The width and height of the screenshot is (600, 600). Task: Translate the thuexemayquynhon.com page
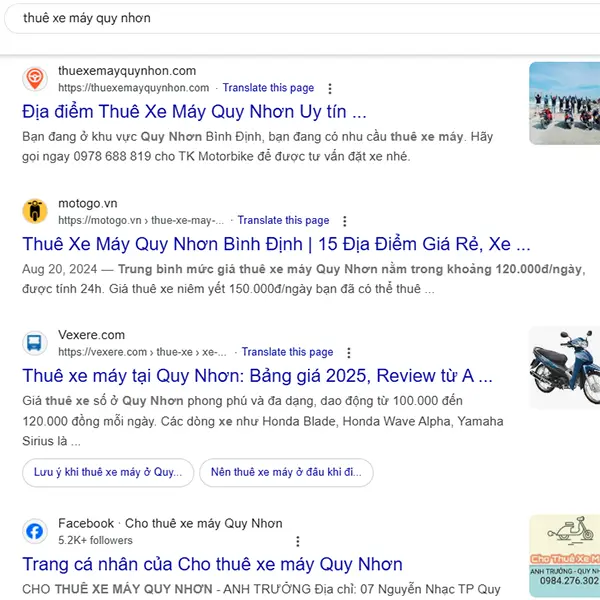(x=268, y=88)
